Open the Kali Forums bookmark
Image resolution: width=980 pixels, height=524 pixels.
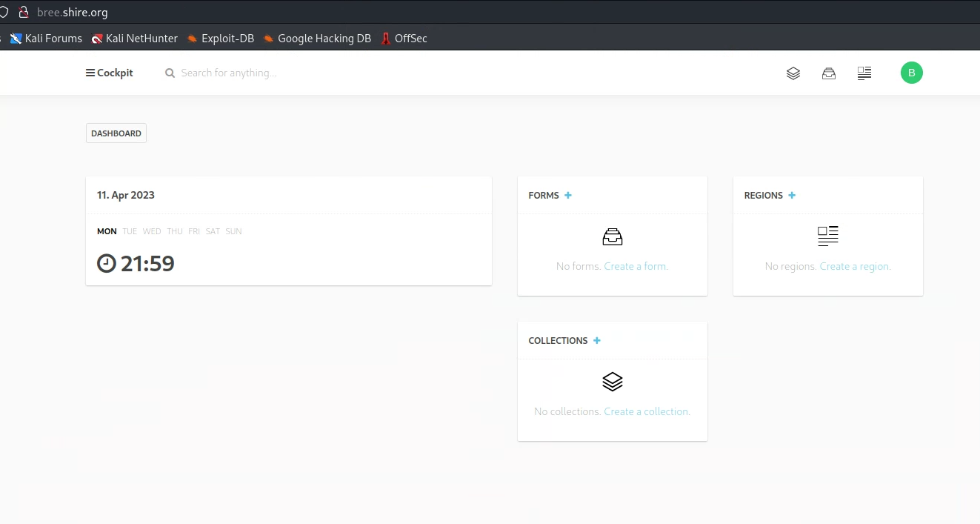click(x=46, y=39)
